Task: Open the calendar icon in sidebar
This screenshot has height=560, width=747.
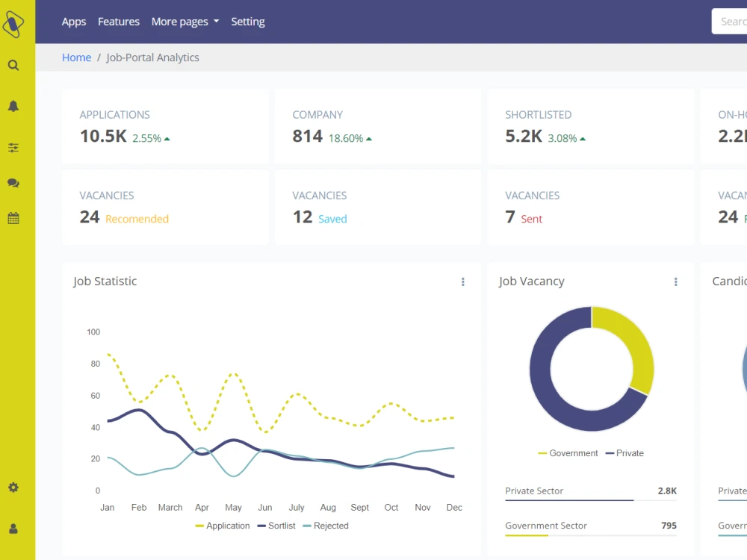Action: click(x=13, y=219)
